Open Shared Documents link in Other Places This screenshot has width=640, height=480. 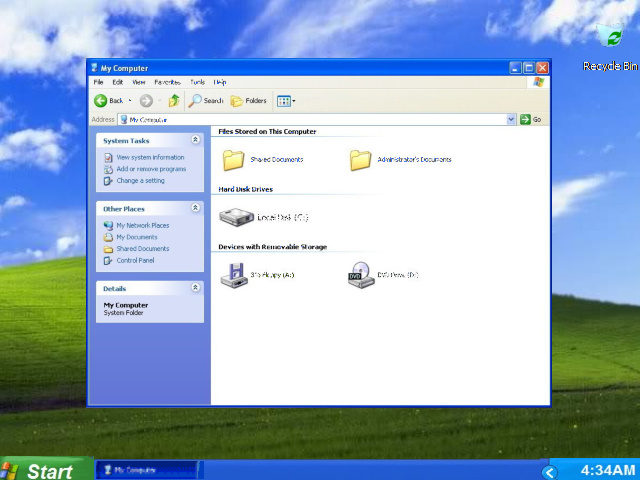click(x=143, y=249)
